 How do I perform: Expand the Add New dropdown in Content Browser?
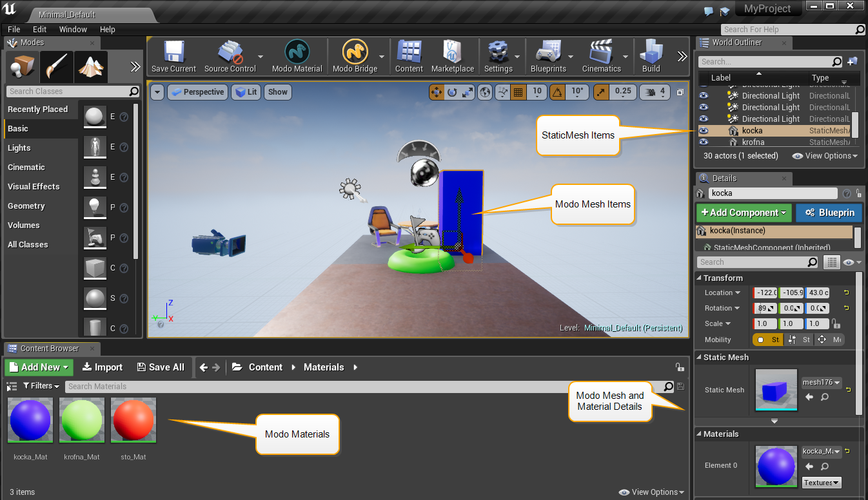(x=39, y=367)
